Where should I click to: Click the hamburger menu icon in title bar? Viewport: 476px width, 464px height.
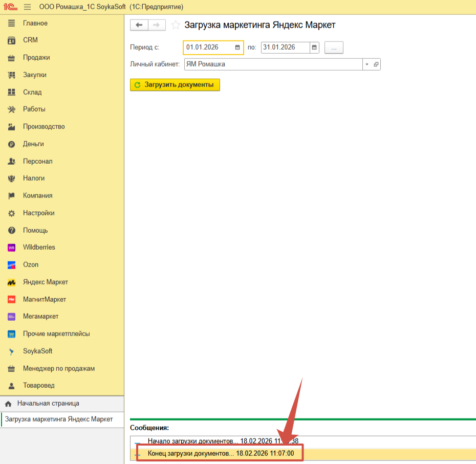27,7
